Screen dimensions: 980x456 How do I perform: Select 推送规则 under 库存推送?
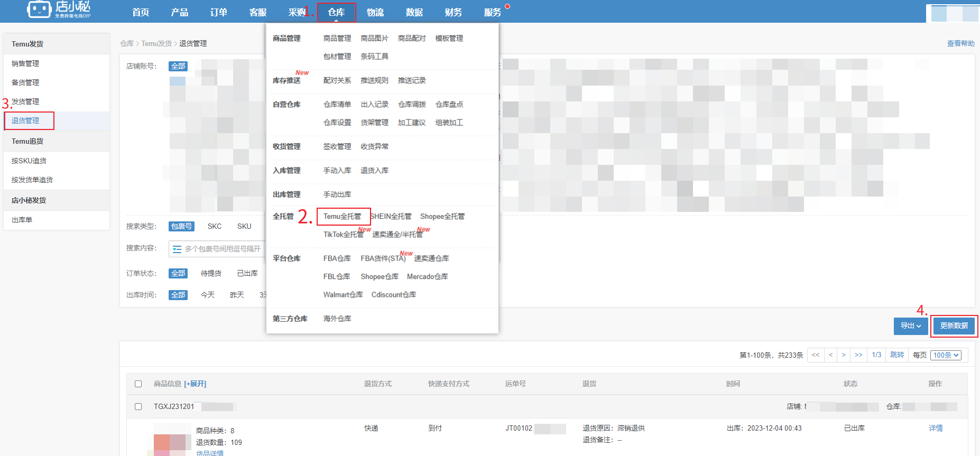coord(375,81)
